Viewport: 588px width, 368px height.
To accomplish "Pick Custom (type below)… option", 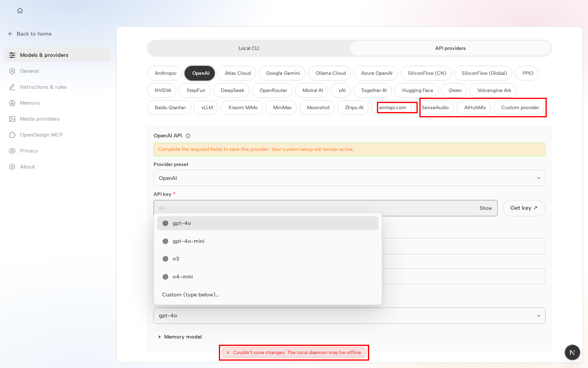I will pos(268,295).
